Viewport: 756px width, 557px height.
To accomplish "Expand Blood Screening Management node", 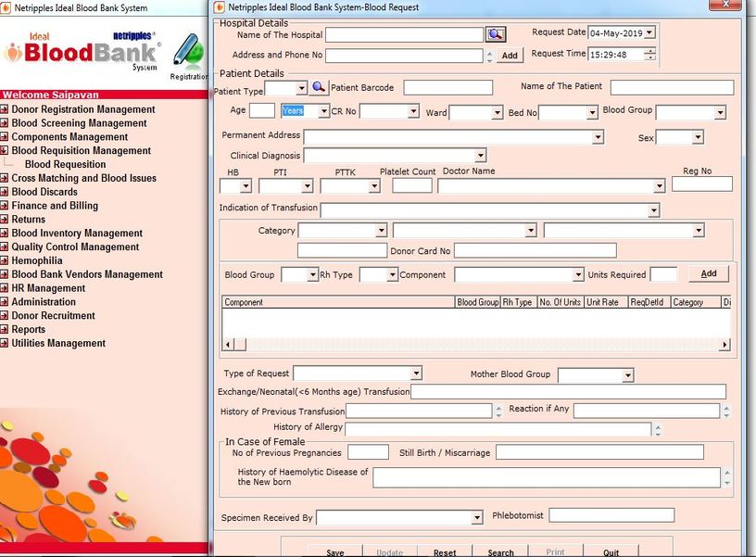I will pyautogui.click(x=5, y=123).
